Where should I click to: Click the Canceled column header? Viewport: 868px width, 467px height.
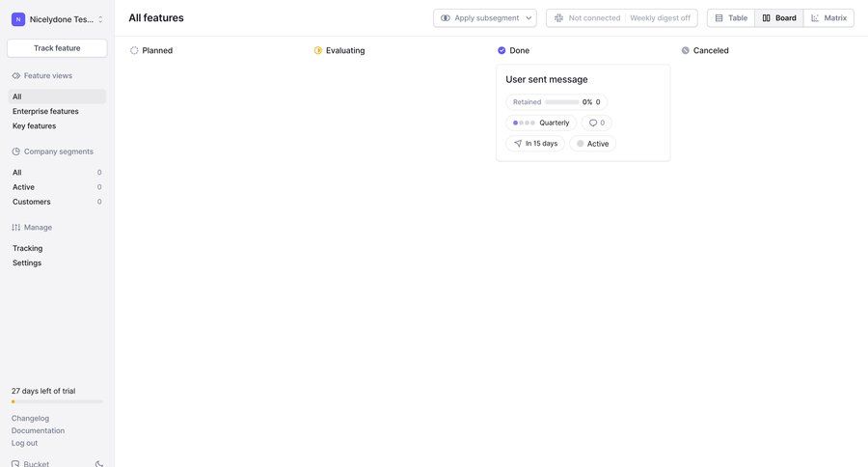711,50
